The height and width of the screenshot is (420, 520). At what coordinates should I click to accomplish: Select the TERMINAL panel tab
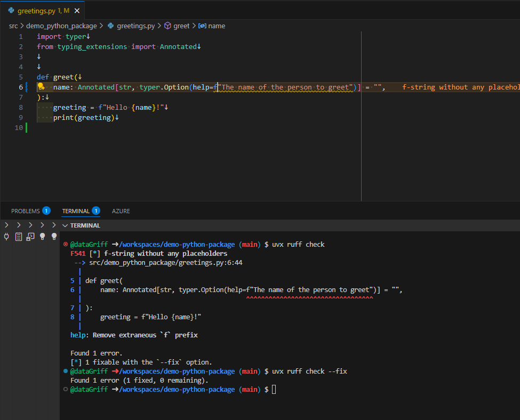click(76, 211)
